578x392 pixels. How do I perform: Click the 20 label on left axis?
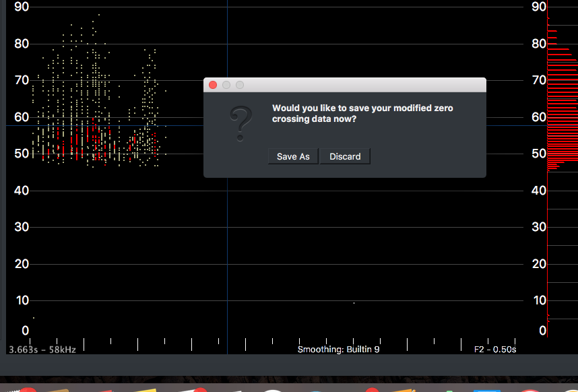point(22,264)
